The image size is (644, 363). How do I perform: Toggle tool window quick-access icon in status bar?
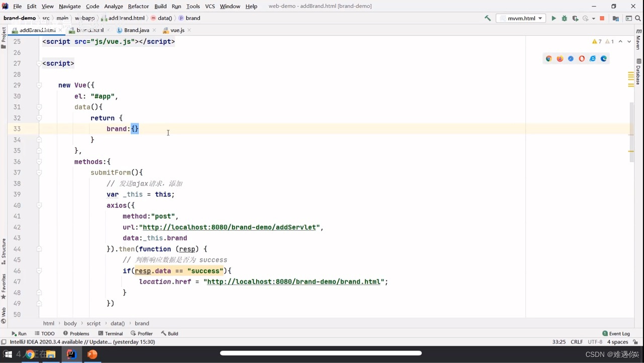pos(4,342)
